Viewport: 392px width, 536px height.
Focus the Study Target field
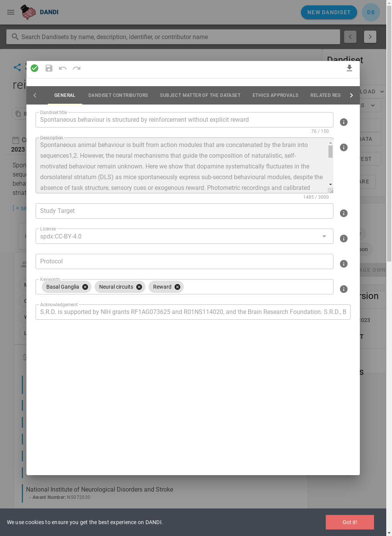[x=185, y=211]
